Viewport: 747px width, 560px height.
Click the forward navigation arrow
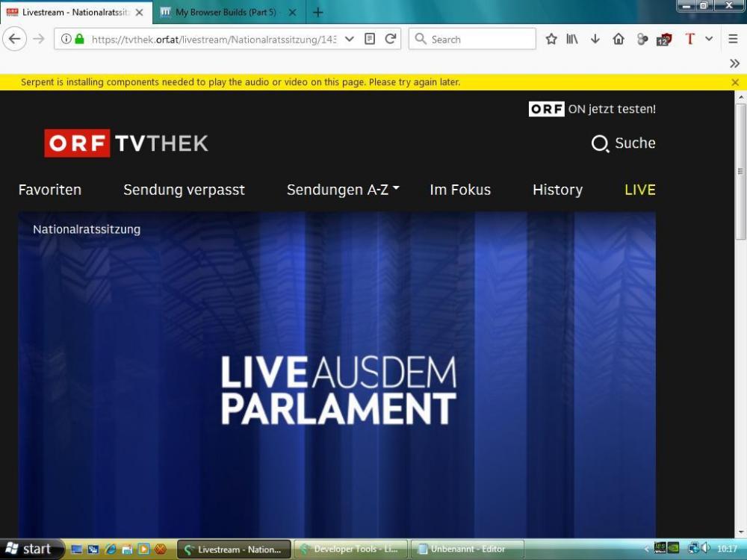(x=39, y=39)
